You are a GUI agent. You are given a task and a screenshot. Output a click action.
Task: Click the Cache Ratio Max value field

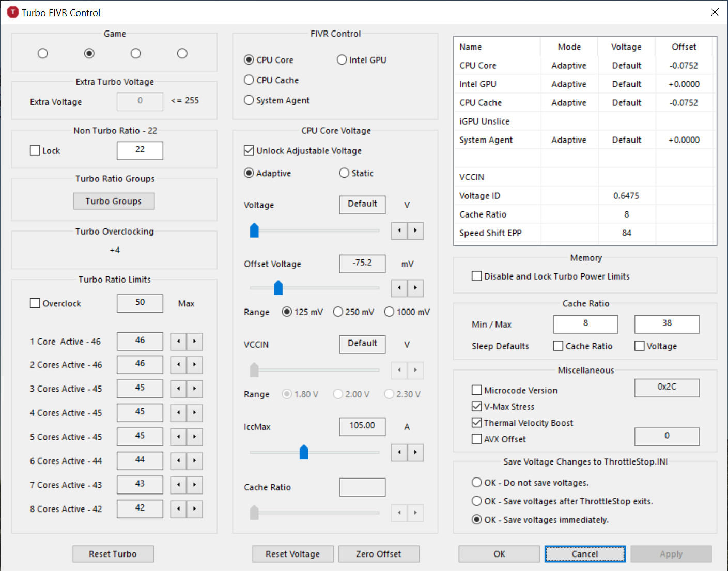click(x=667, y=325)
